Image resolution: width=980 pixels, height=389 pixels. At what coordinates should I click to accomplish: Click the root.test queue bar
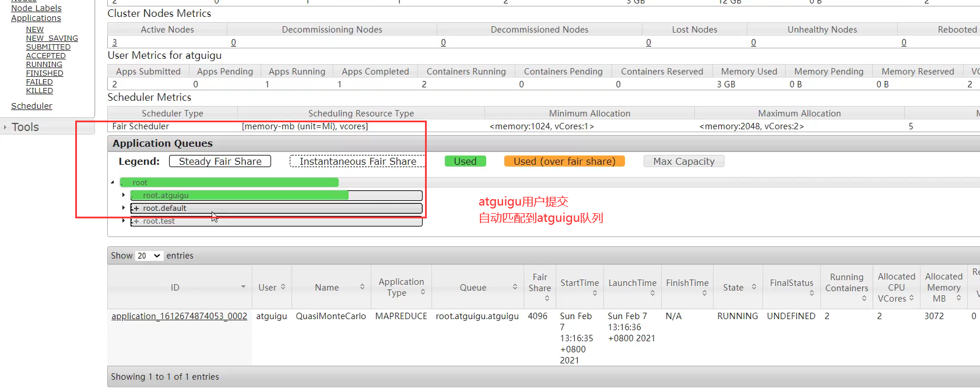[x=276, y=222]
